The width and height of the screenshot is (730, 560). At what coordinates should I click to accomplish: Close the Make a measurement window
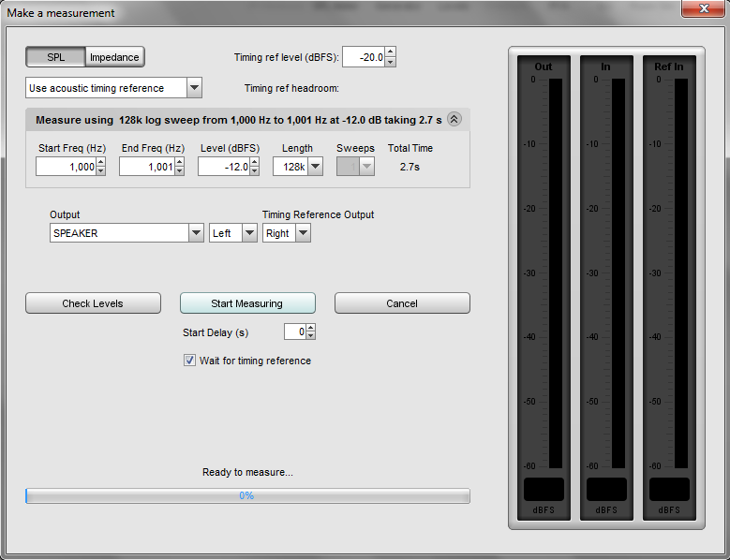(703, 8)
